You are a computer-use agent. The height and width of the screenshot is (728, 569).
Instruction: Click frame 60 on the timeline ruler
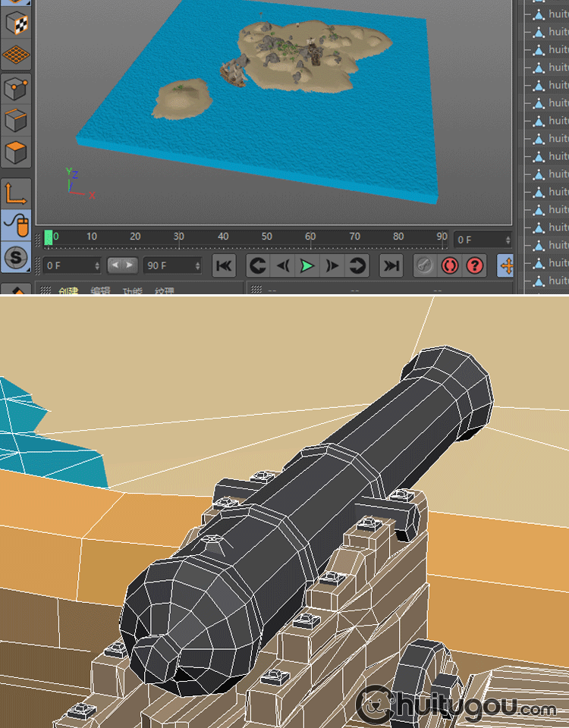(310, 237)
